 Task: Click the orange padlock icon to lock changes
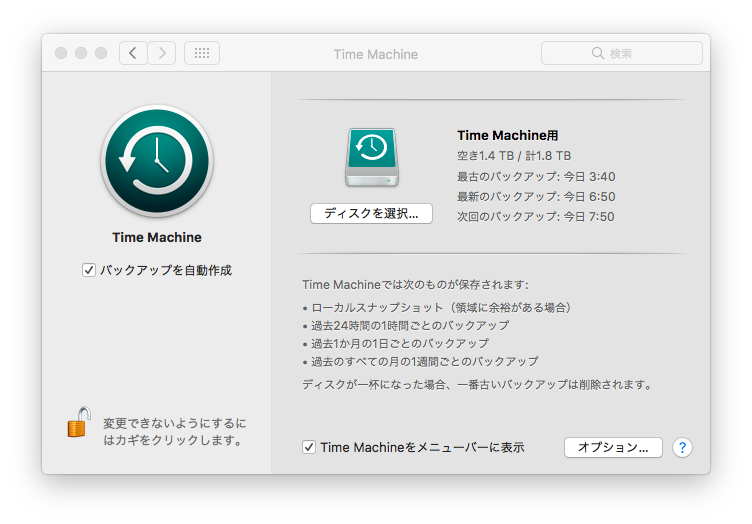(x=79, y=422)
